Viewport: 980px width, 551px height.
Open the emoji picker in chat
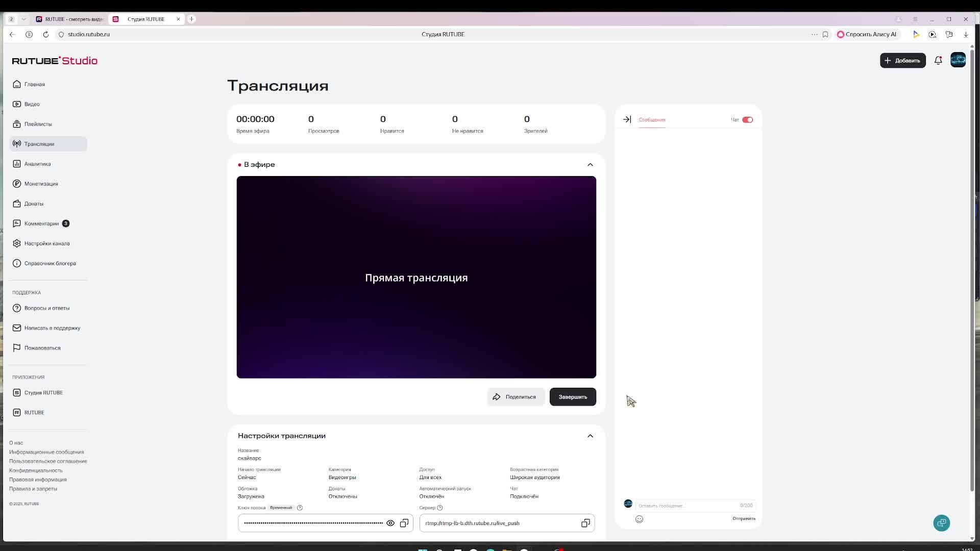pyautogui.click(x=639, y=519)
